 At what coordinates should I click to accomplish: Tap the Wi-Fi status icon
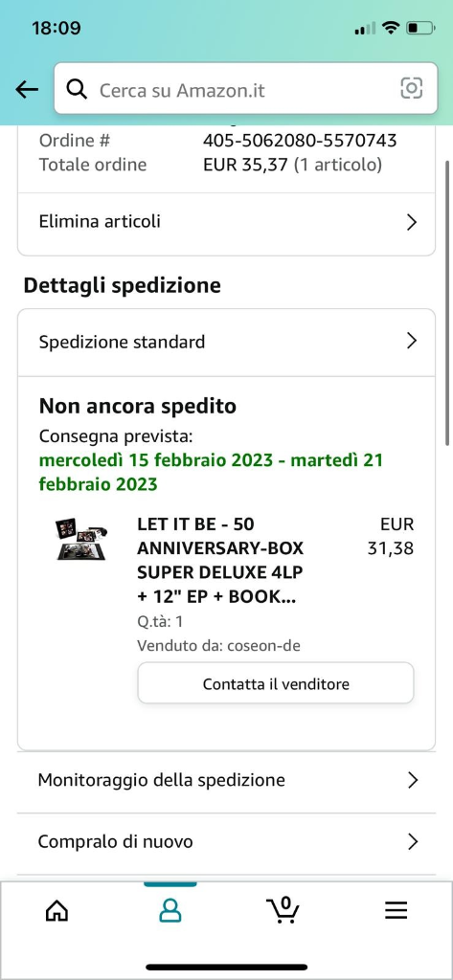point(391,28)
